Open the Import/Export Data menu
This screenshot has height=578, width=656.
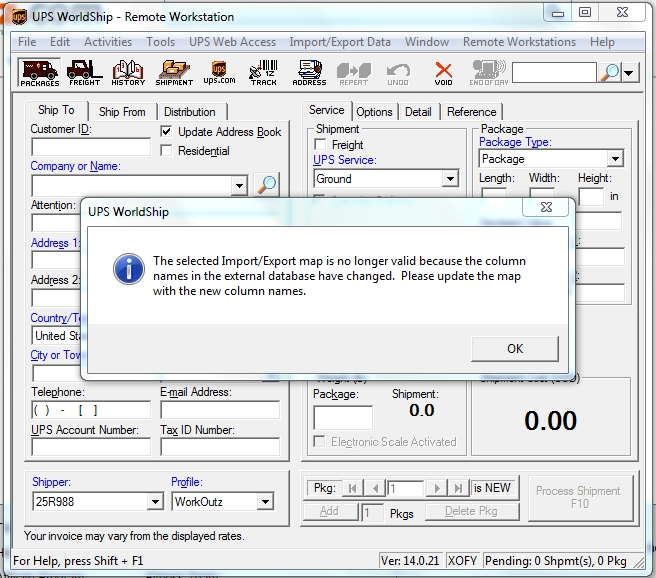pyautogui.click(x=340, y=42)
